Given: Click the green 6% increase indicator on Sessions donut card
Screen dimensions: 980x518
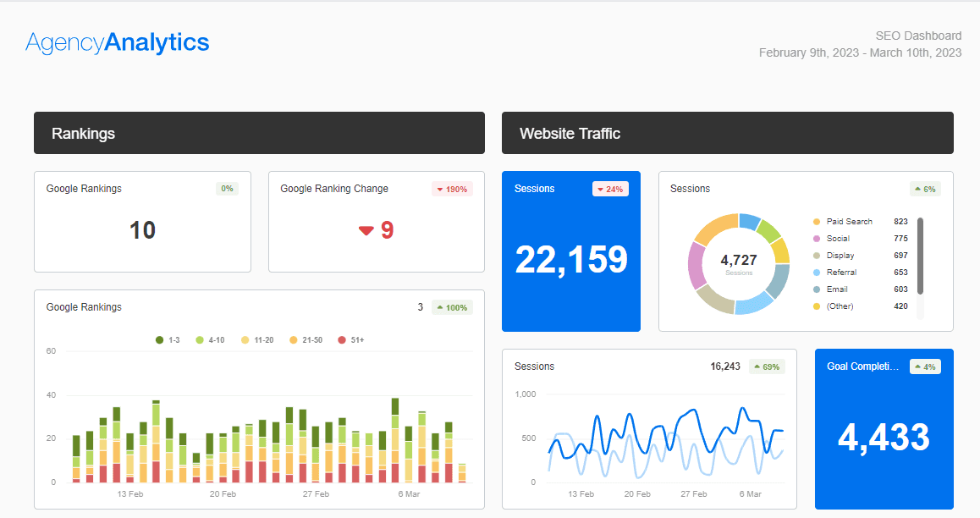Looking at the screenshot, I should pos(925,189).
